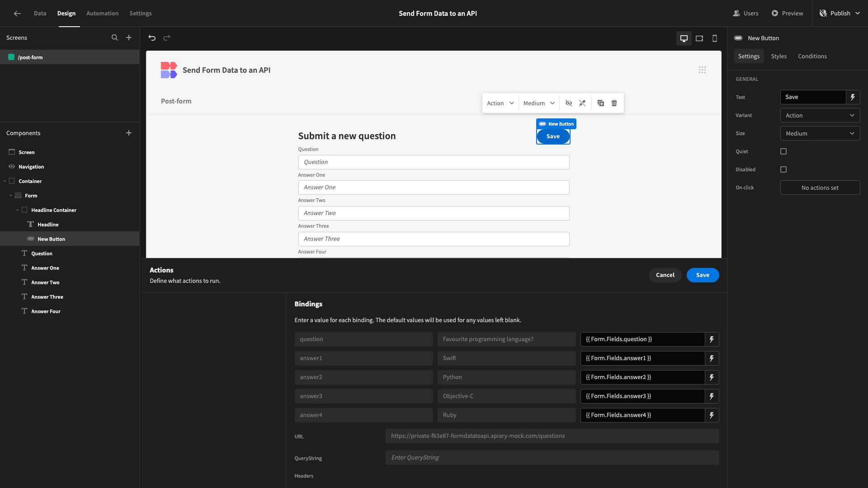Search screens with magnifier icon
Screen dimensions: 868x488
pos(115,38)
